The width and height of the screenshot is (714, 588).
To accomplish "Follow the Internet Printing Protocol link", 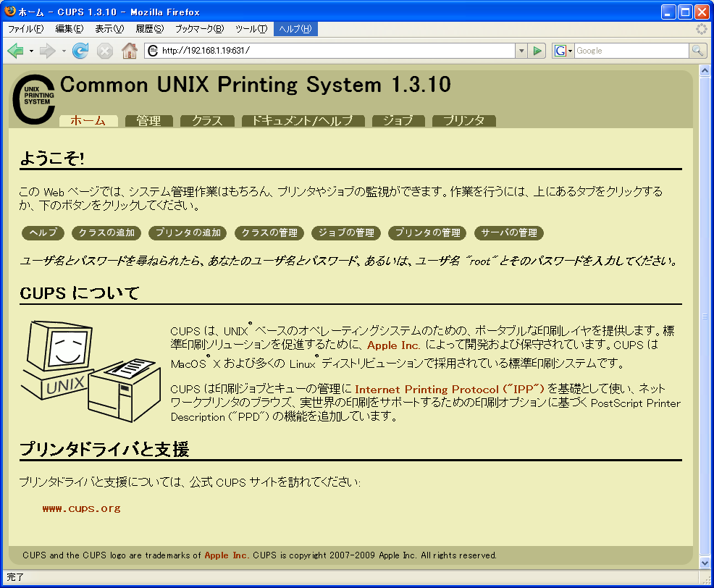I will [x=449, y=390].
